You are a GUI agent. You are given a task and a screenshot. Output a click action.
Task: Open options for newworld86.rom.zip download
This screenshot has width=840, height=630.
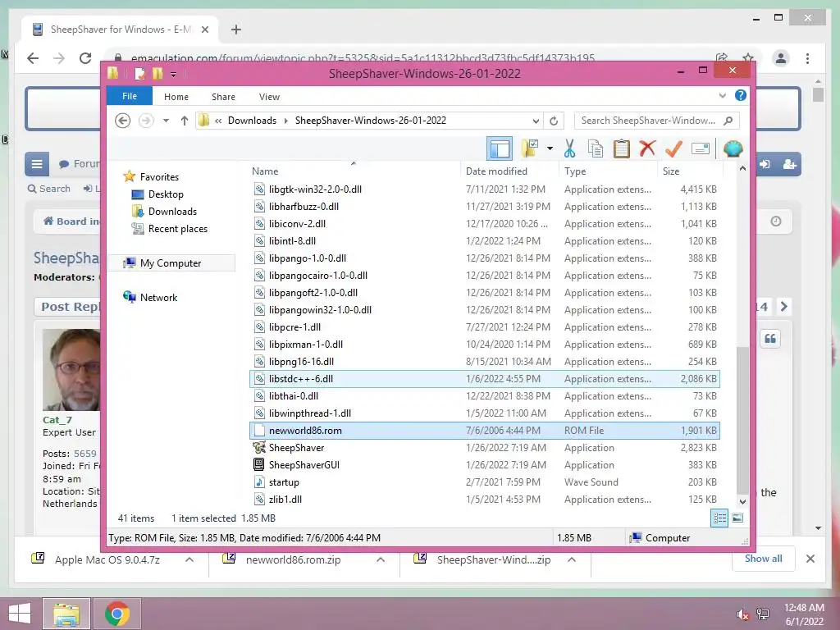[x=381, y=559]
